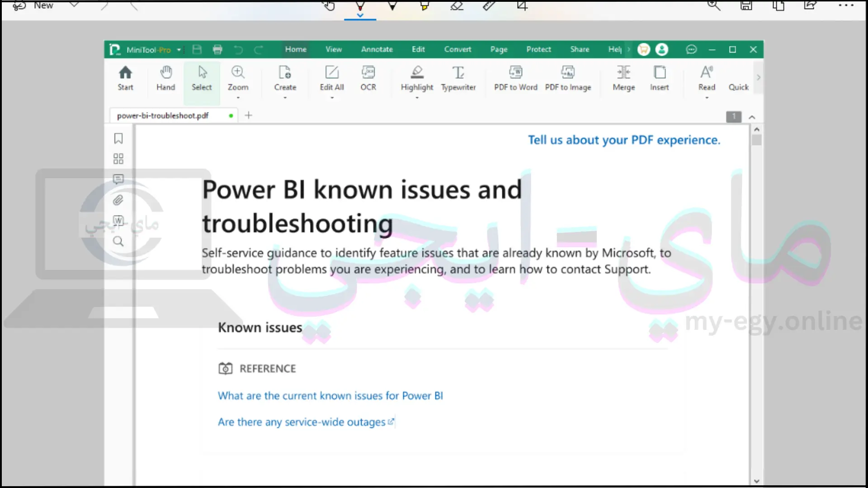
Task: Click the vertical scrollbar up arrow
Action: [756, 129]
